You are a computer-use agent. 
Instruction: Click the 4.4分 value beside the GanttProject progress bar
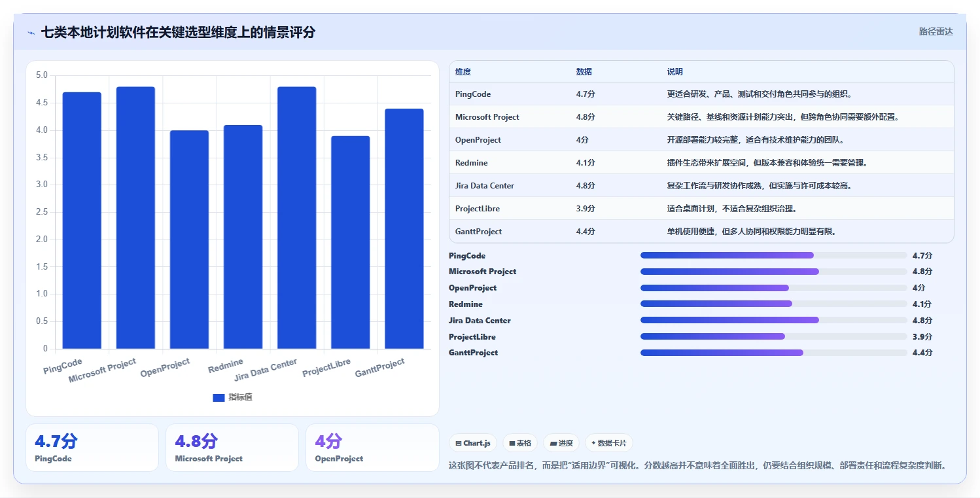tap(922, 353)
